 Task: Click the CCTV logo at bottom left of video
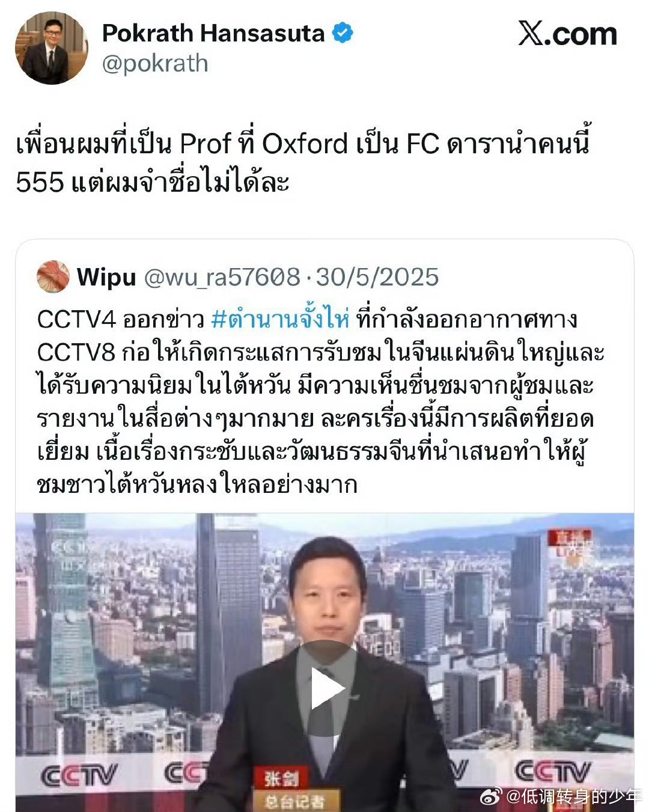[x=79, y=776]
